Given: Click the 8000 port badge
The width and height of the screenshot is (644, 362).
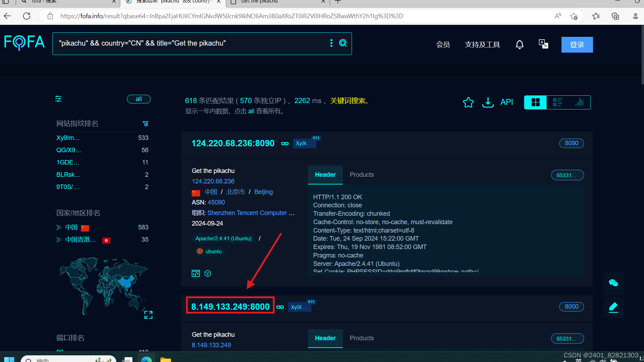Looking at the screenshot, I should pos(571,307).
